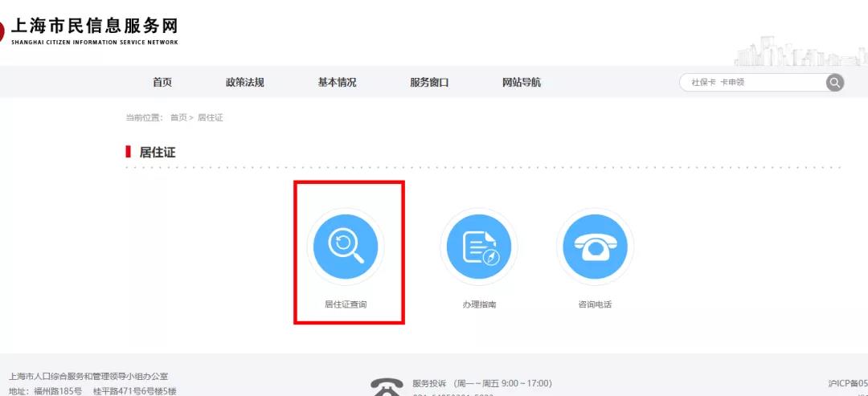Open 网站导航 in the top menu
The height and width of the screenshot is (396, 868).
pos(522,83)
